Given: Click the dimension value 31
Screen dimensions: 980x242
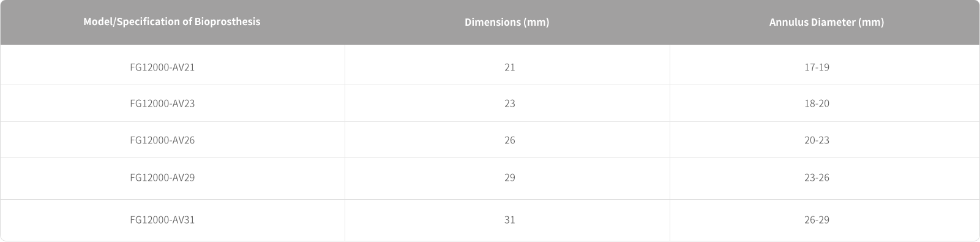Looking at the screenshot, I should pyautogui.click(x=510, y=220).
